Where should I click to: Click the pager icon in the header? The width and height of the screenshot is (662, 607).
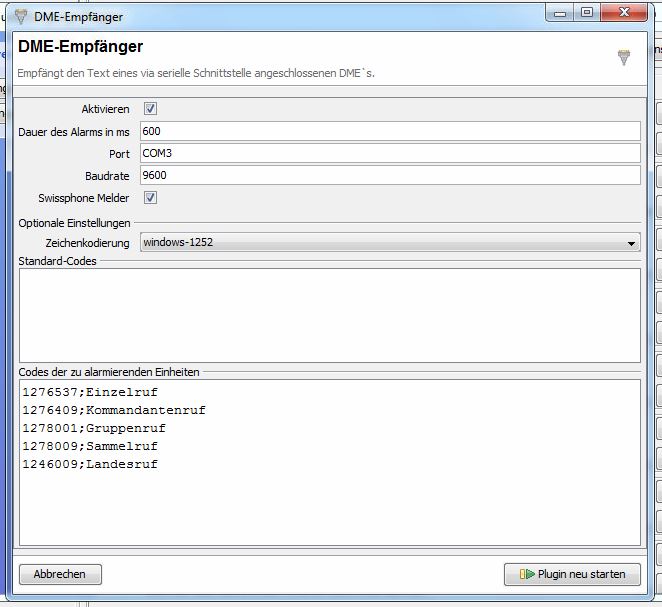pos(624,57)
